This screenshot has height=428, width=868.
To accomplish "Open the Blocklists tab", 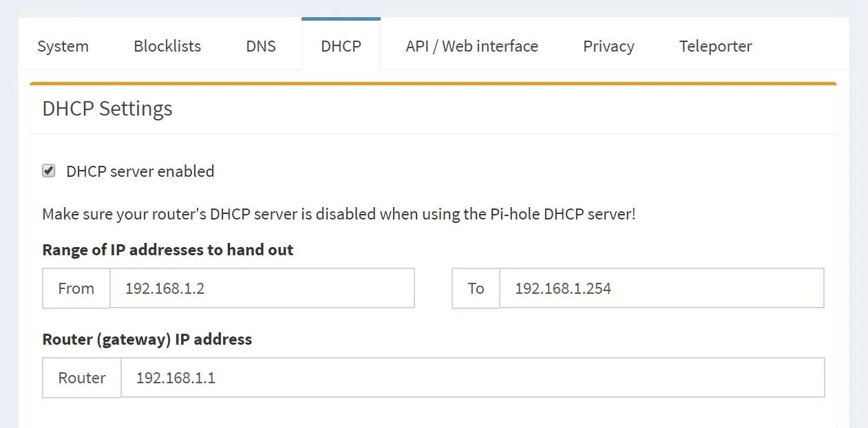I will (167, 46).
